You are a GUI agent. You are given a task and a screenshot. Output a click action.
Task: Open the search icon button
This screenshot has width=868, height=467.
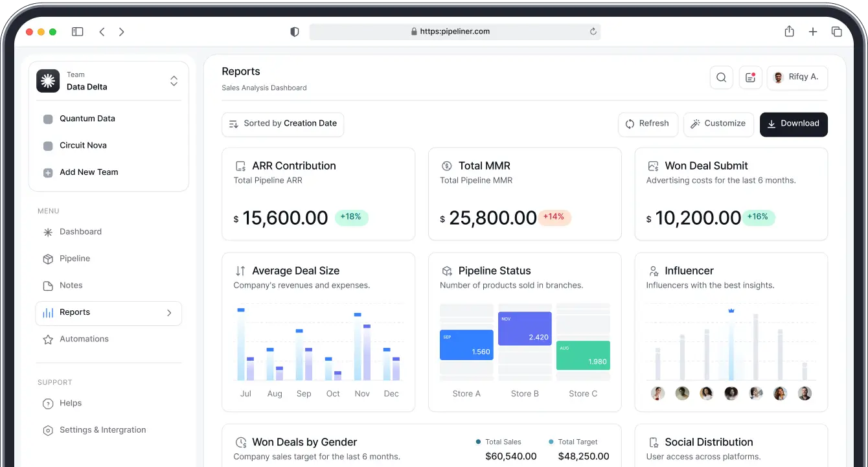pos(721,78)
